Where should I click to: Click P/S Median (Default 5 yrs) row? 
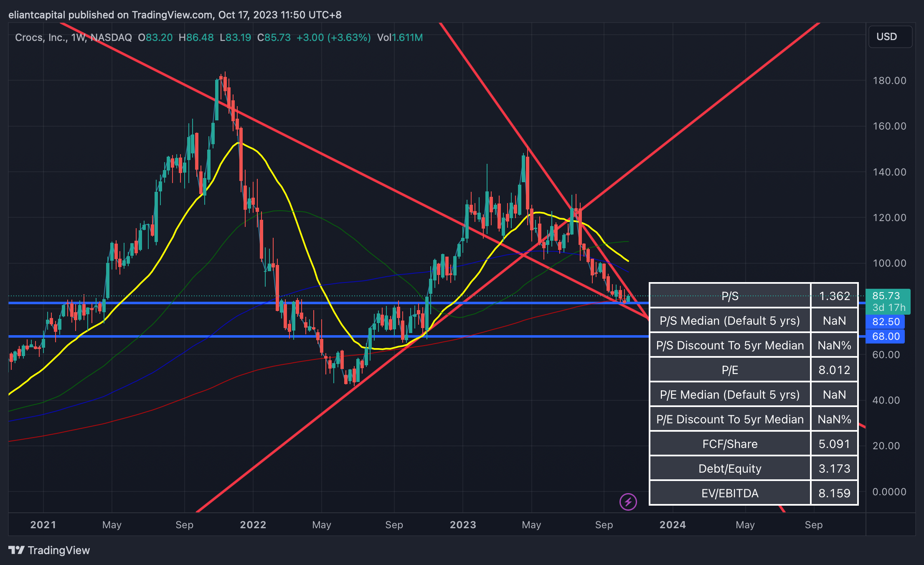[730, 321]
